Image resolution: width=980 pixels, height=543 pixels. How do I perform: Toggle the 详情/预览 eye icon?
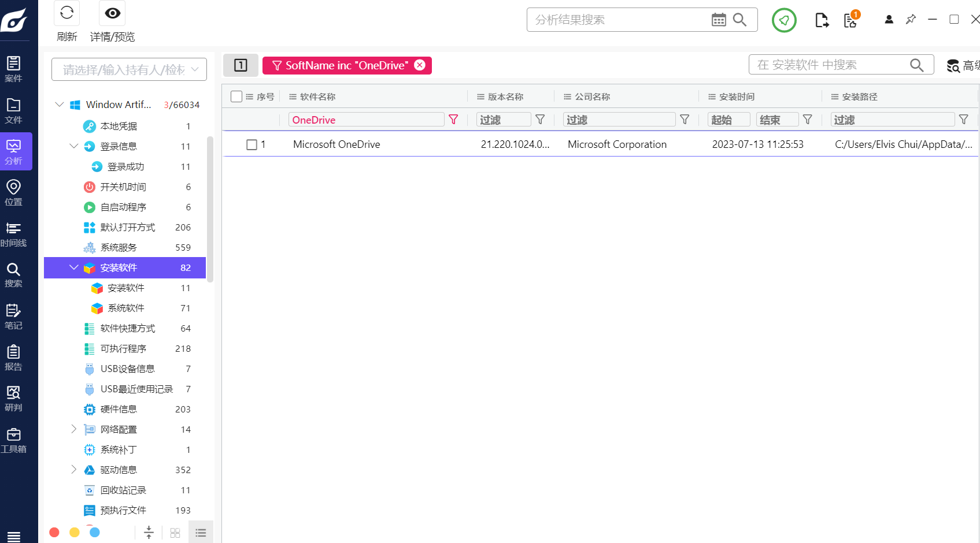pyautogui.click(x=113, y=13)
